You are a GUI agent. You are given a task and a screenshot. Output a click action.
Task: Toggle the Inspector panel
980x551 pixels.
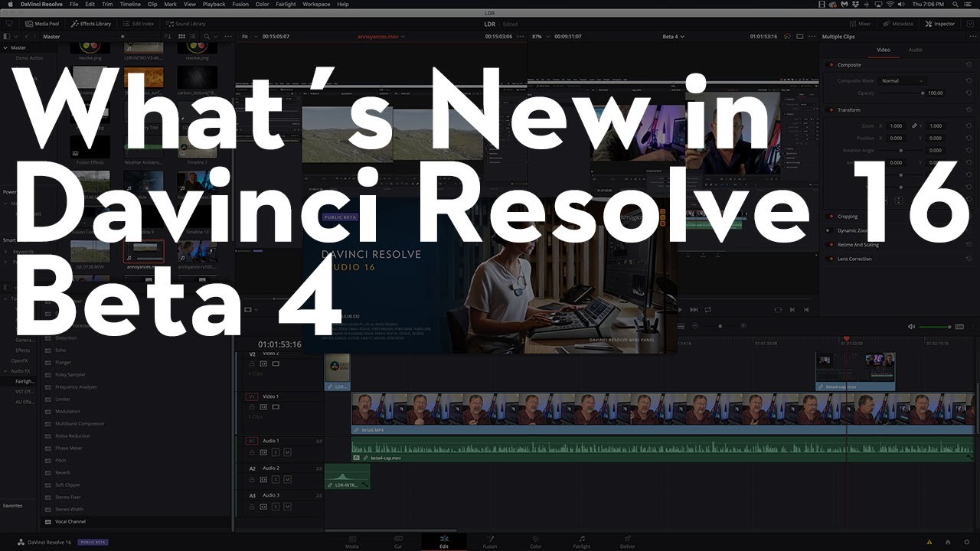coord(939,24)
